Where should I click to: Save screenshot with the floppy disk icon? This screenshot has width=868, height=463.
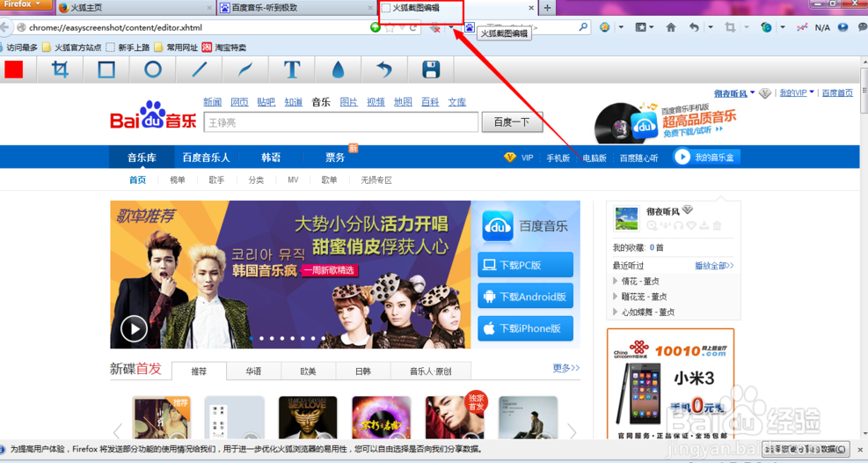[x=431, y=70]
